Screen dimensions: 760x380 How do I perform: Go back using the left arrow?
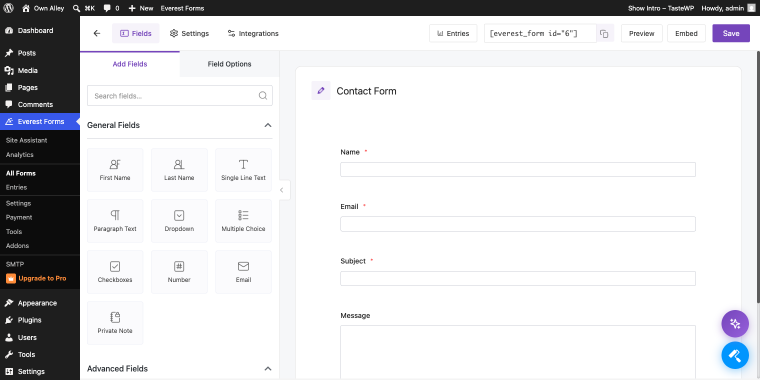pos(97,33)
